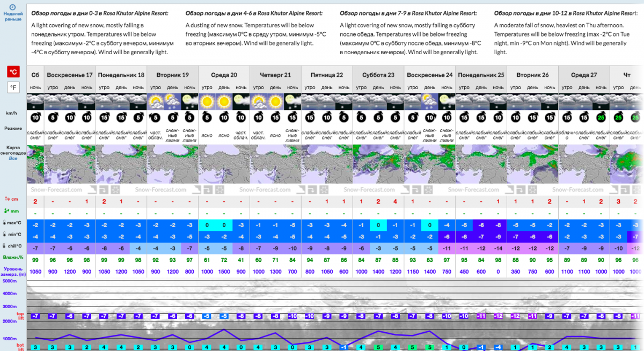Click the 'Обзор погоды в дни 4-6' heading
Image resolution: width=644 pixels, height=351 pixels.
254,13
